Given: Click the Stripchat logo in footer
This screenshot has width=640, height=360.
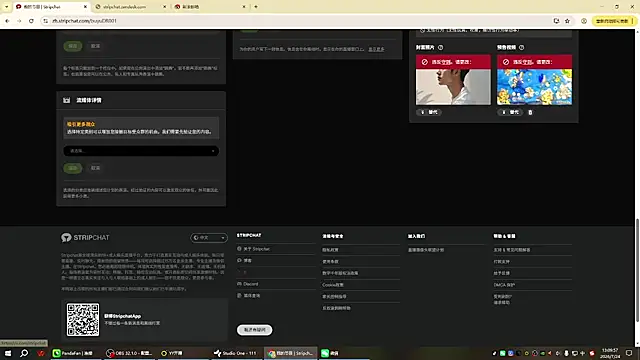Looking at the screenshot, I should click(85, 238).
